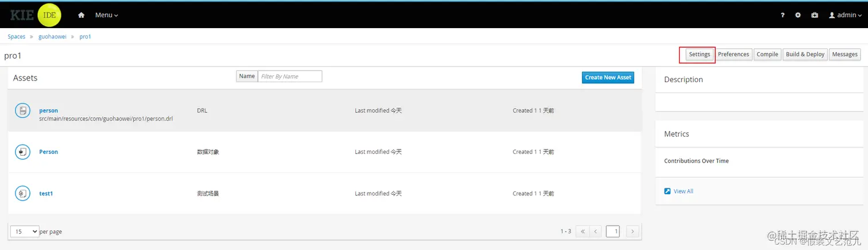Edit the current page number field
Image resolution: width=868 pixels, height=250 pixels.
613,232
